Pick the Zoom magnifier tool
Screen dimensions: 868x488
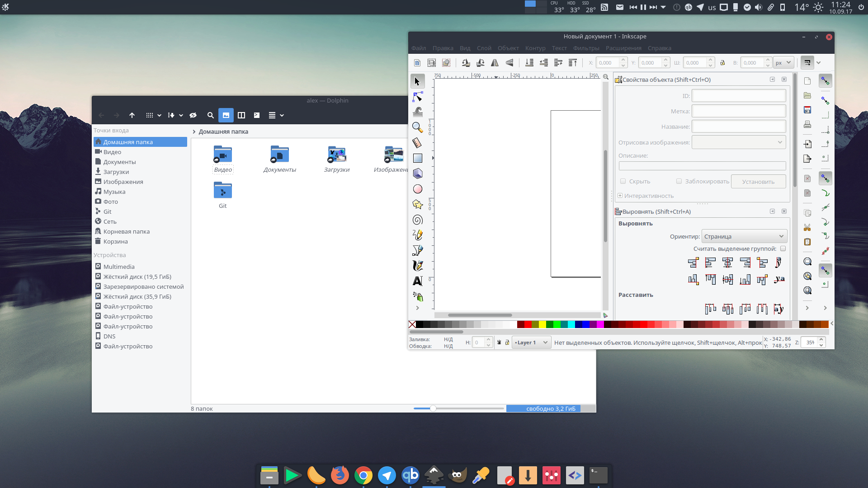click(x=417, y=127)
